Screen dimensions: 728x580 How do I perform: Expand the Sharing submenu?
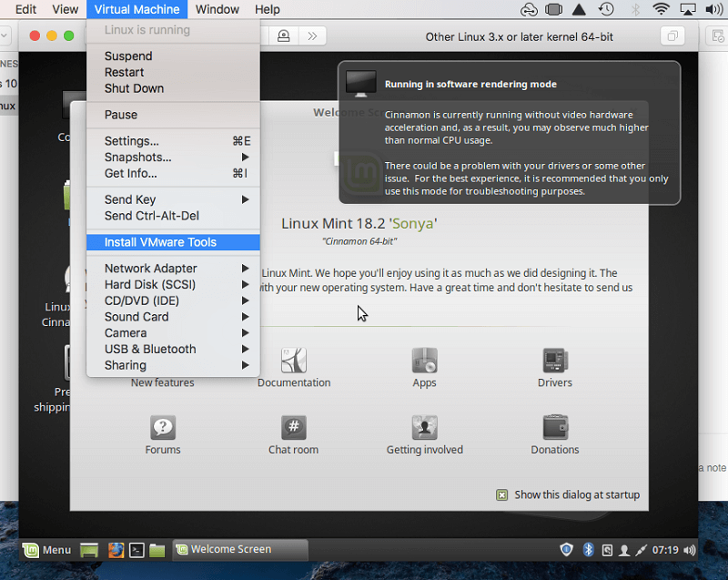(x=173, y=365)
